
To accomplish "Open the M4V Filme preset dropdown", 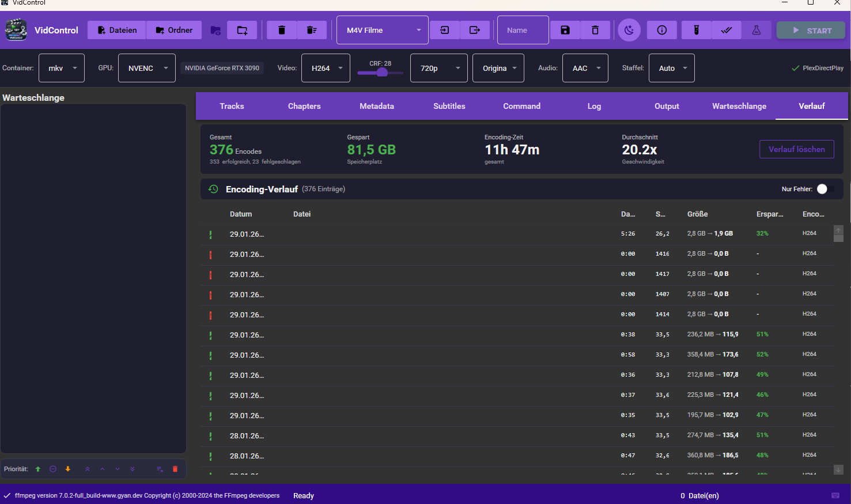I will (x=383, y=30).
